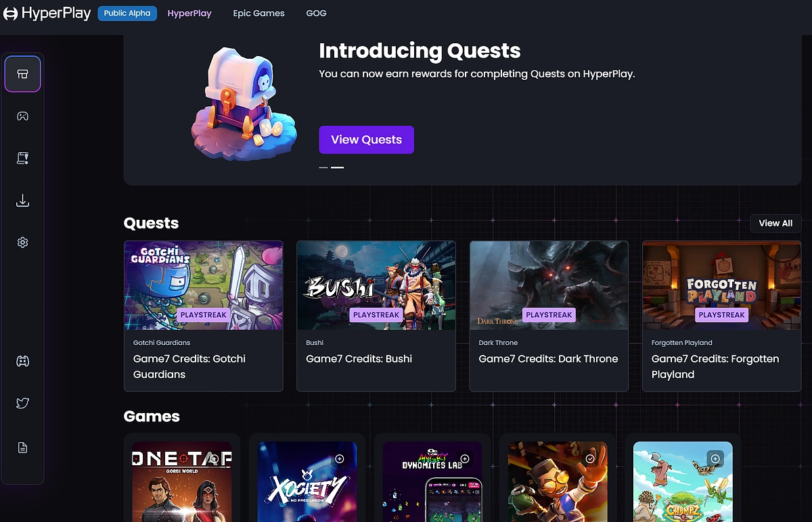
Task: Open the documentation page icon
Action: 22,447
